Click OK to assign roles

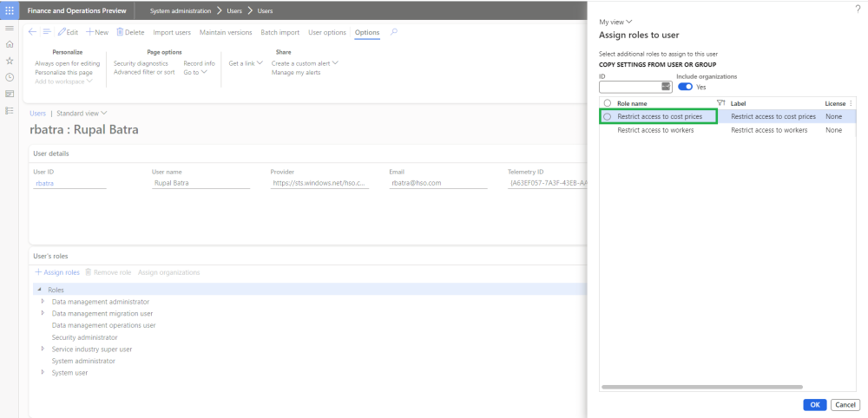coord(815,405)
